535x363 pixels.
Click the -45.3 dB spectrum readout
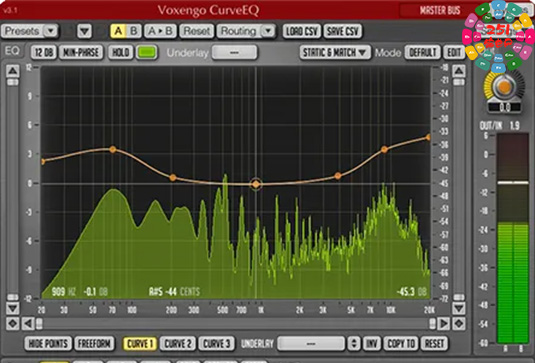(x=411, y=292)
